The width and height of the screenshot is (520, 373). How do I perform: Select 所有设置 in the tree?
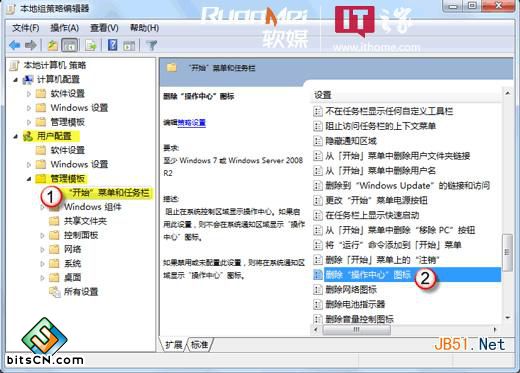(81, 292)
